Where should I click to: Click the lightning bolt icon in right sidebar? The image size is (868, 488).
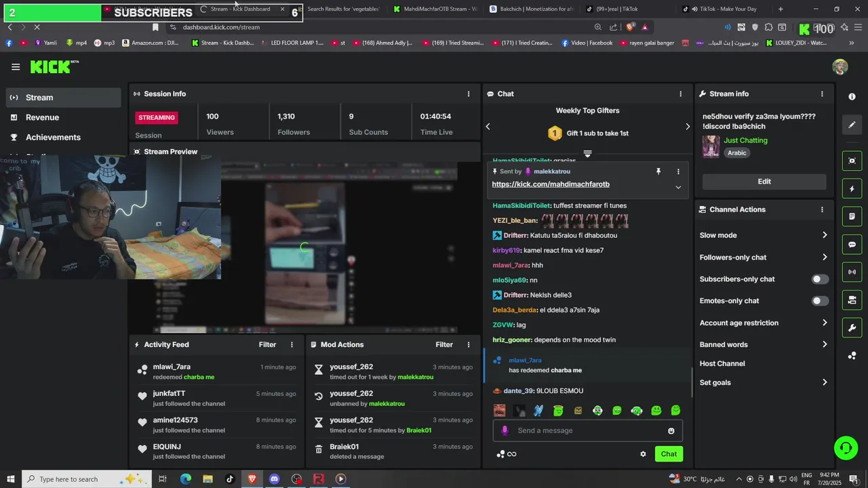tap(852, 188)
